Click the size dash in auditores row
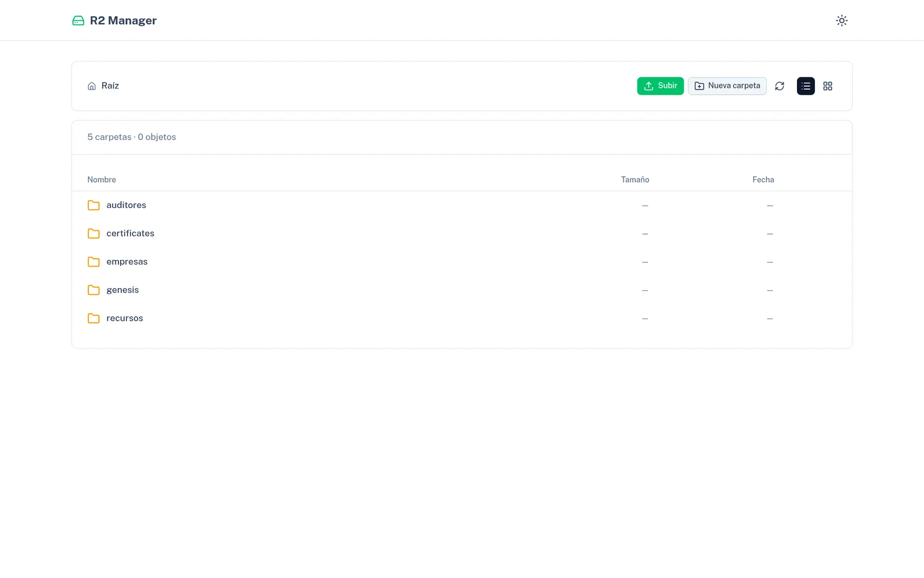The image size is (924, 578). coord(645,206)
